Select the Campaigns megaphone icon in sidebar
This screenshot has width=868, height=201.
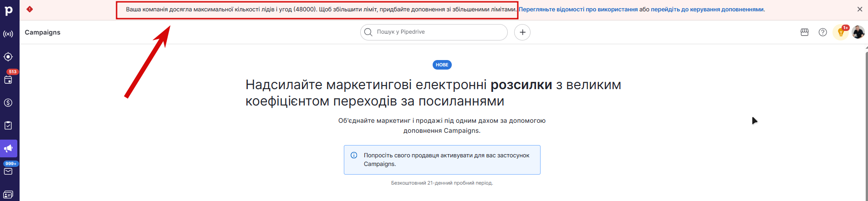(x=8, y=148)
